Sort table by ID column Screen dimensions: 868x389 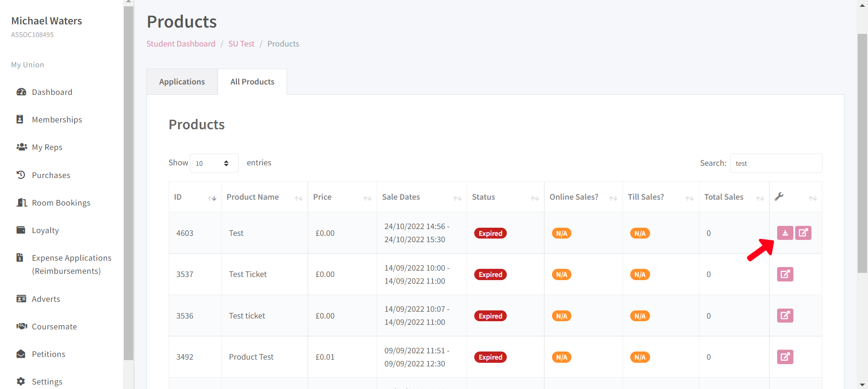[195, 197]
